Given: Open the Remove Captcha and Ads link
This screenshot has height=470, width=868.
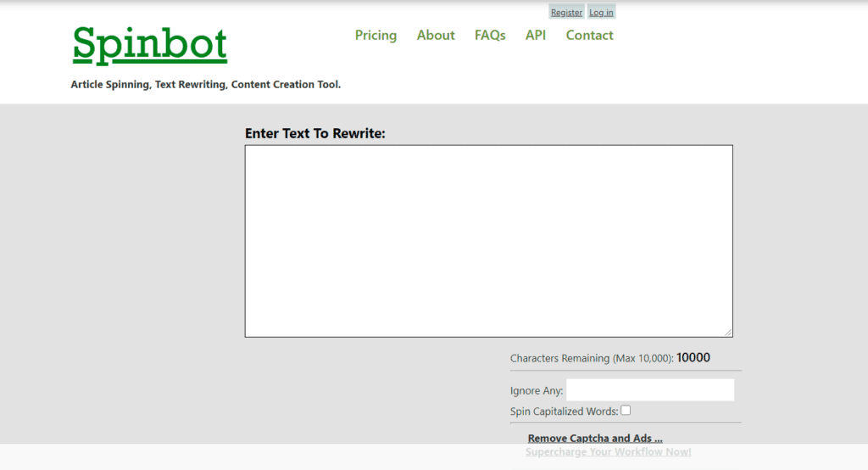Looking at the screenshot, I should (x=595, y=438).
